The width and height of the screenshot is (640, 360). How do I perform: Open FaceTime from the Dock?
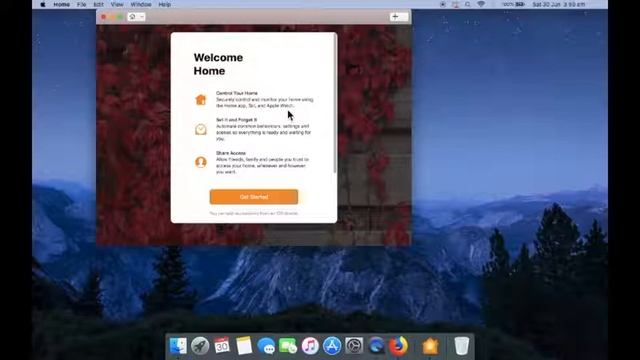[x=288, y=346]
